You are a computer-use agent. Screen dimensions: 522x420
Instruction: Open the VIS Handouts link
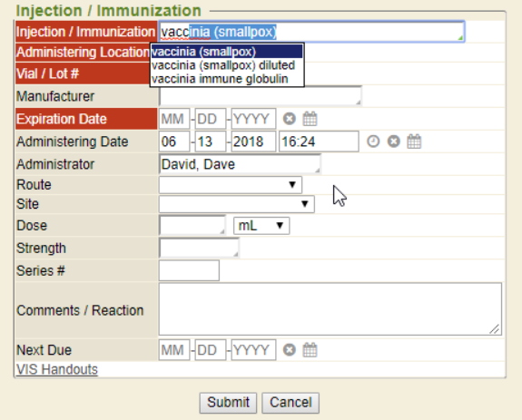click(57, 369)
